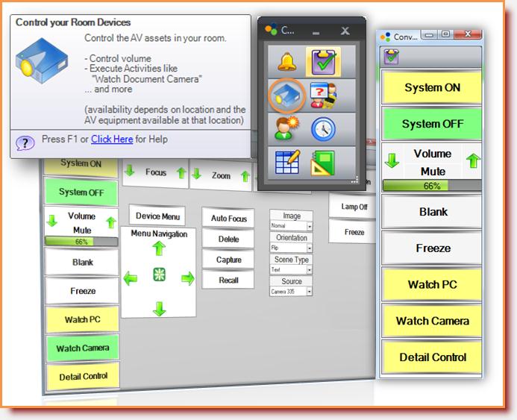Open the Image dropdown showing Normal
The image size is (517, 420).
[291, 226]
